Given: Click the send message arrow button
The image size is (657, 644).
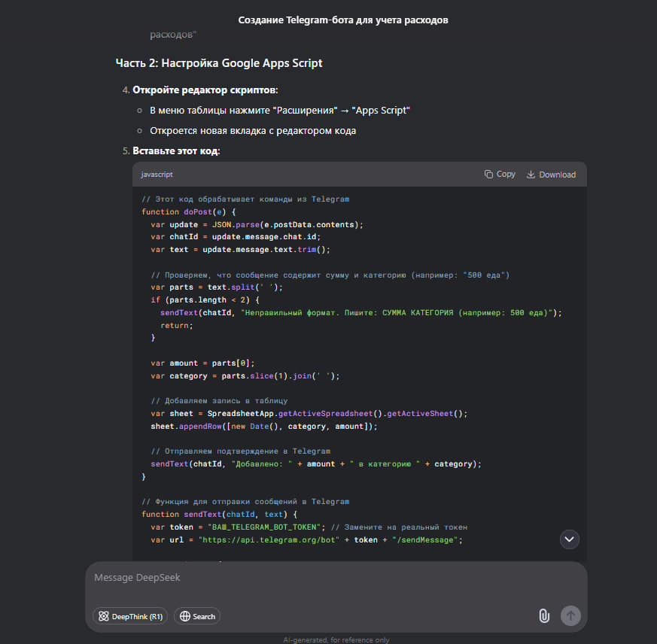Looking at the screenshot, I should pos(570,616).
